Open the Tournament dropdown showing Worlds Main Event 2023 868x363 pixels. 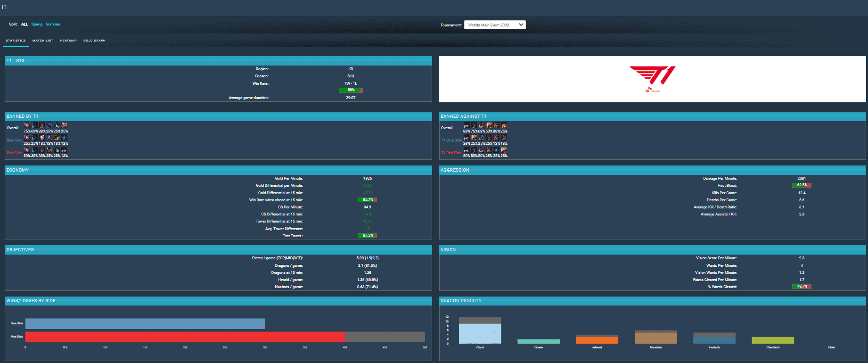(x=495, y=25)
